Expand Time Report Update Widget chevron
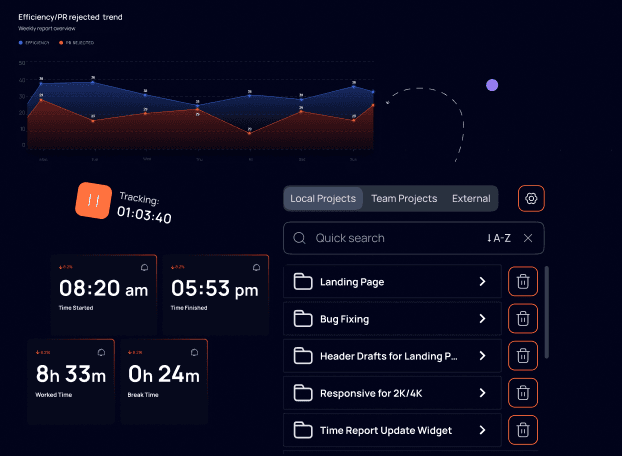This screenshot has height=456, width=622. tap(482, 430)
